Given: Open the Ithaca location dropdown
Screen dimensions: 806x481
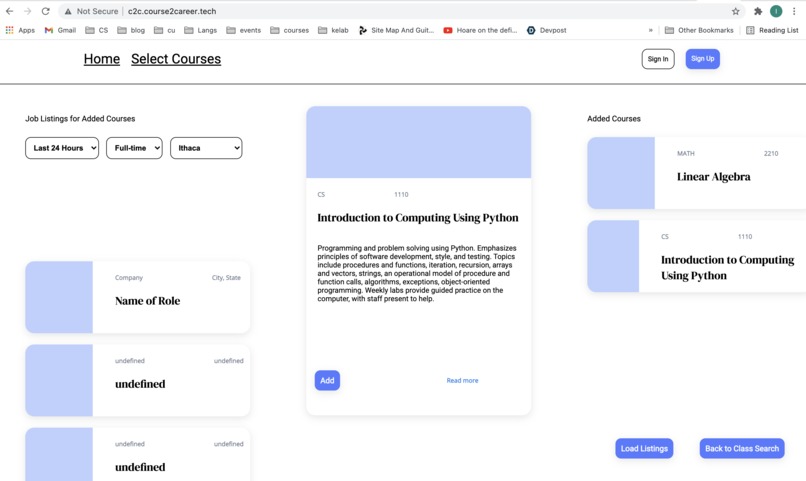Looking at the screenshot, I should point(206,148).
